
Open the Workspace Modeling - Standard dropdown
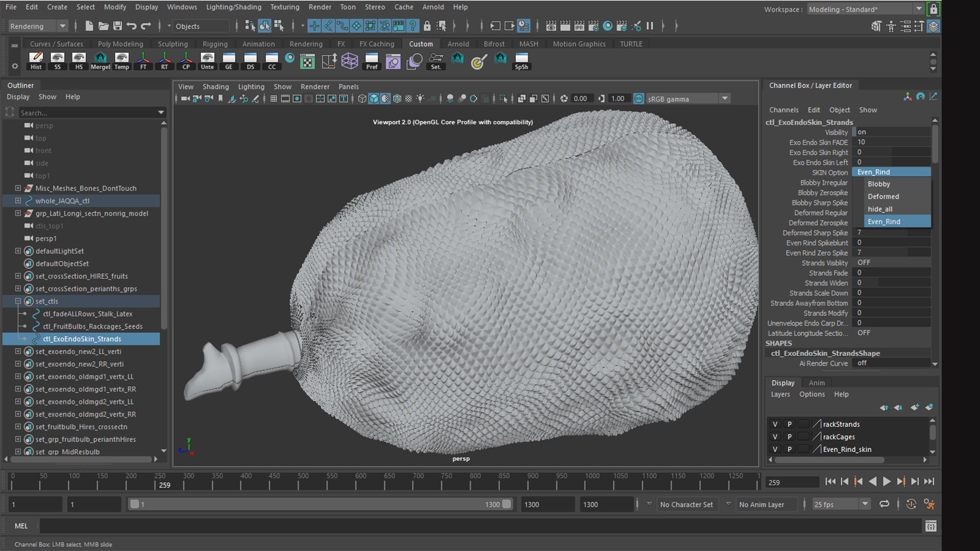click(865, 9)
